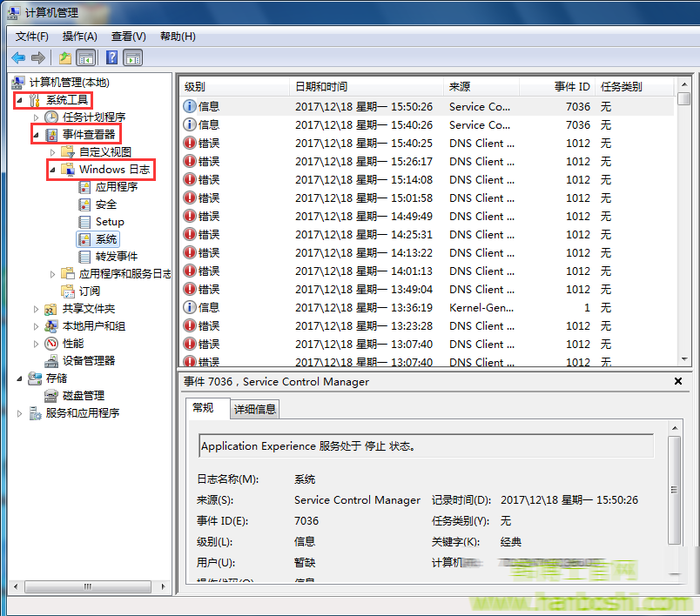Toggle the show/hide console tree icon

pyautogui.click(x=86, y=57)
